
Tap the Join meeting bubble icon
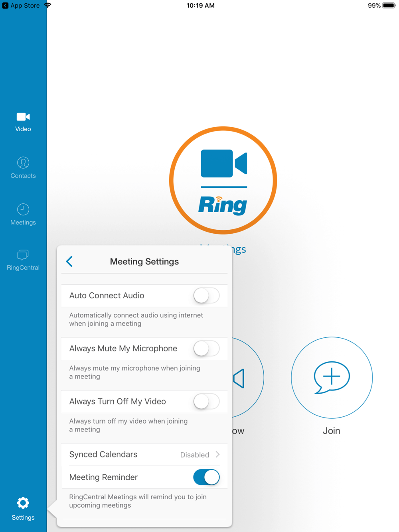pyautogui.click(x=332, y=377)
